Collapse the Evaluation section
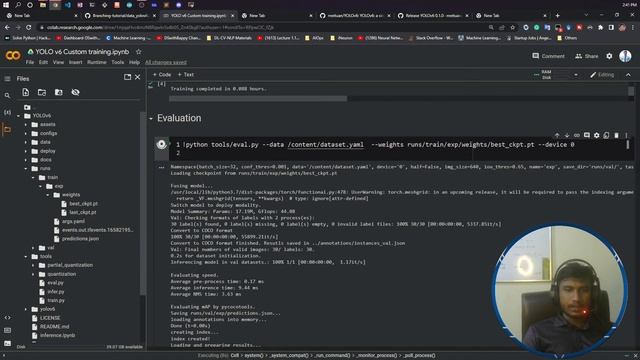Image resolution: width=640 pixels, height=360 pixels. [x=151, y=118]
